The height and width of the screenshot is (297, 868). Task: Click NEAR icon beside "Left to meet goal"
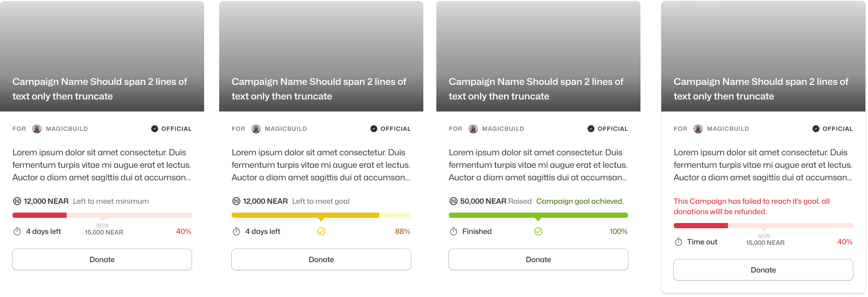[236, 201]
